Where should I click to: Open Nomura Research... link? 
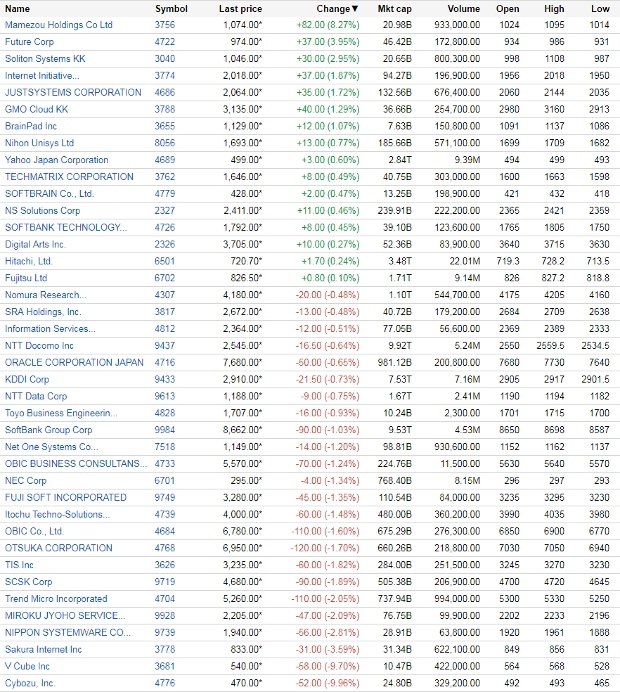pyautogui.click(x=45, y=295)
